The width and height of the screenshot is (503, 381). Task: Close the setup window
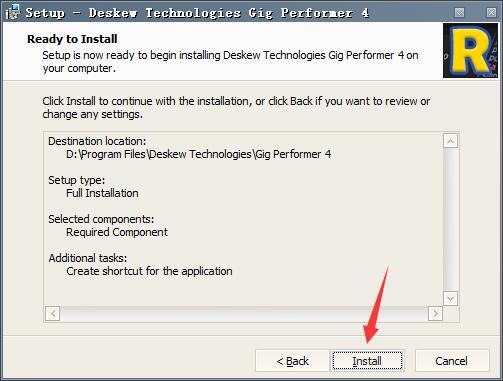(x=491, y=12)
